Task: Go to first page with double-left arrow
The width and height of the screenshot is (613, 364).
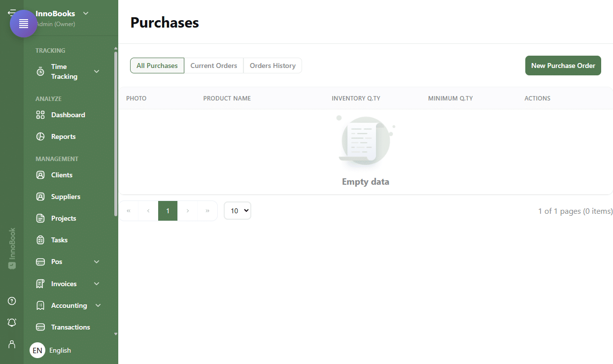Action: 129,211
